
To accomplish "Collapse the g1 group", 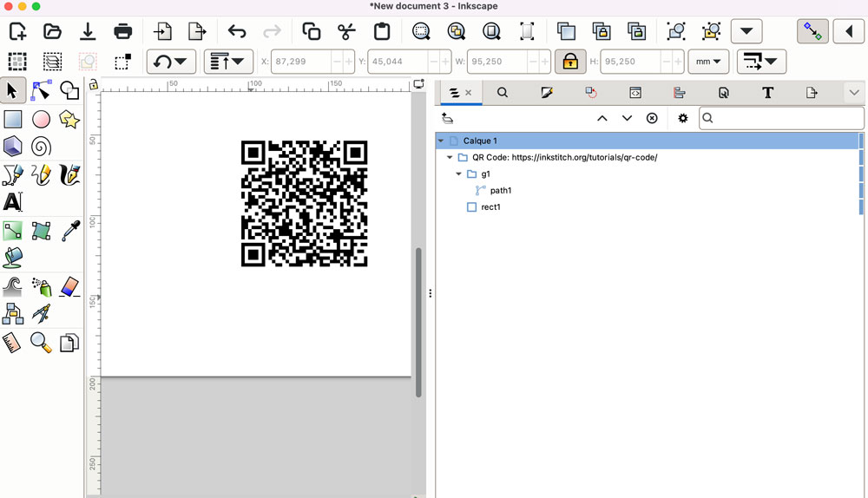I will [460, 174].
